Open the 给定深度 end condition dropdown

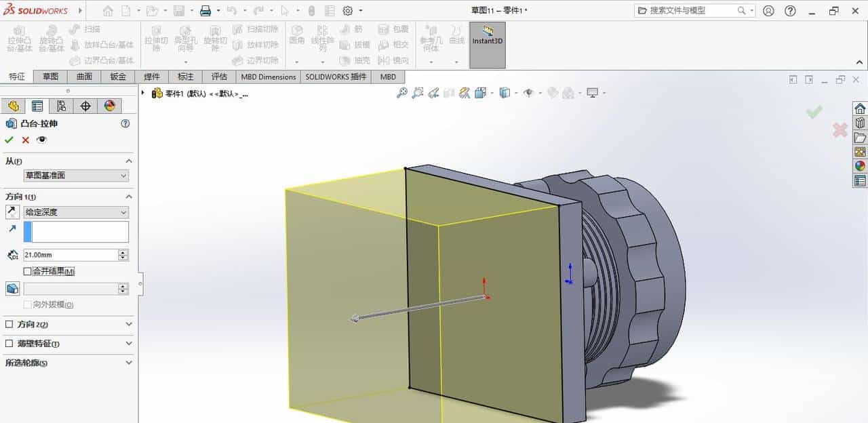point(75,212)
